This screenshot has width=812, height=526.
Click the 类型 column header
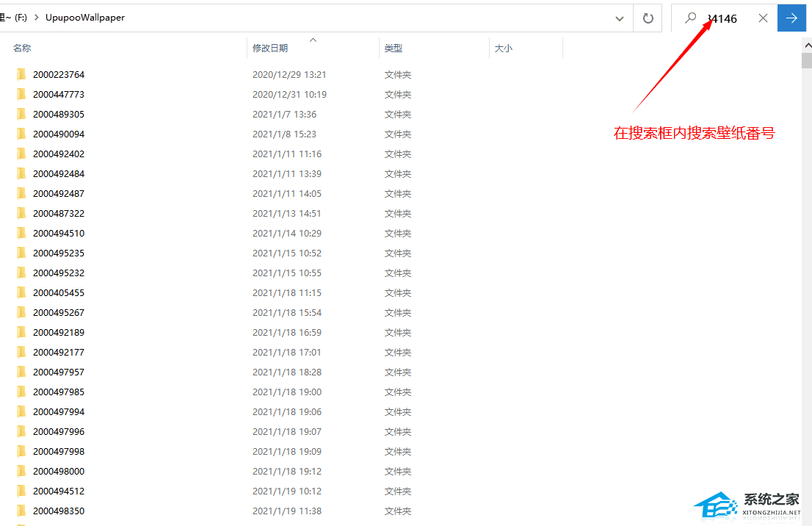394,48
